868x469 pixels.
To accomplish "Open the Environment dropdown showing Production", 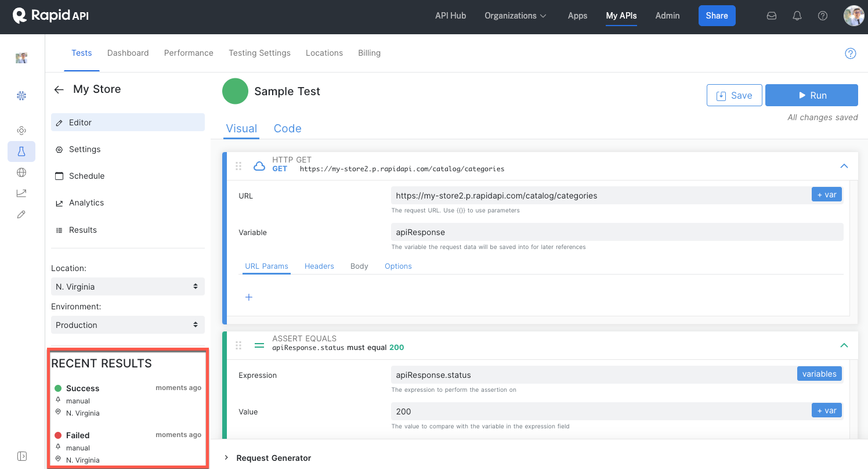I will point(128,325).
